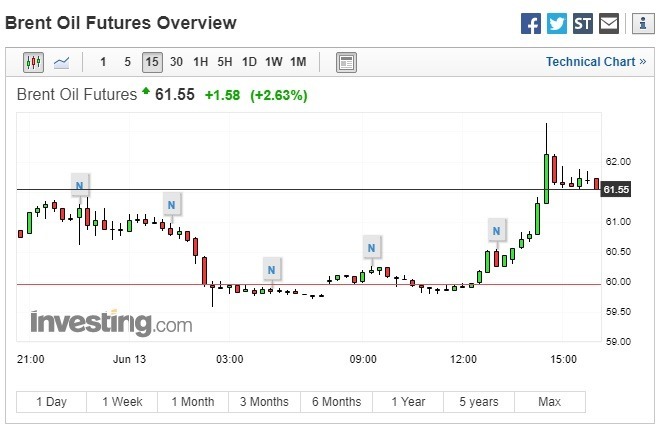The width and height of the screenshot is (661, 437).
Task: Show the 3 Months range
Action: click(264, 402)
